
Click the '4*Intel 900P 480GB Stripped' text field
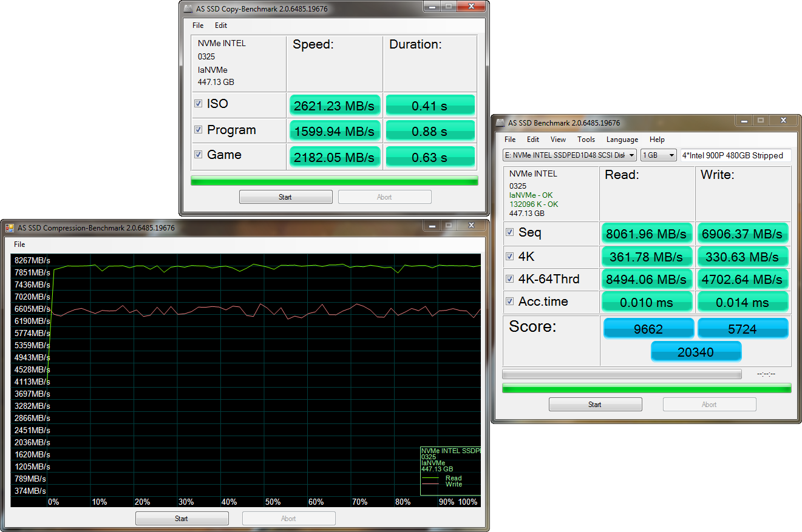tap(736, 155)
